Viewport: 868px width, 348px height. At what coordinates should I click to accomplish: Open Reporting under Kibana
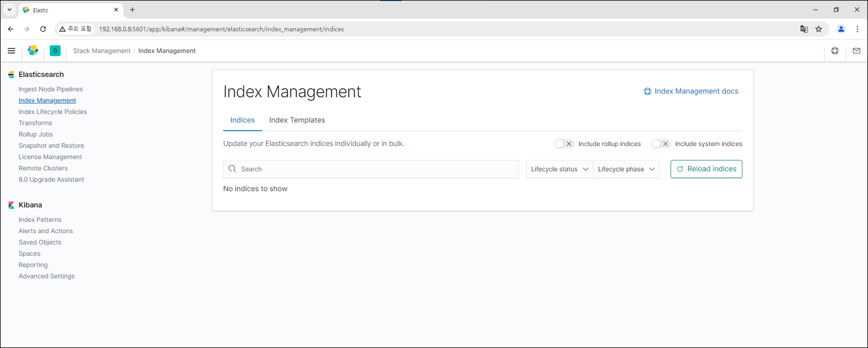(x=33, y=265)
